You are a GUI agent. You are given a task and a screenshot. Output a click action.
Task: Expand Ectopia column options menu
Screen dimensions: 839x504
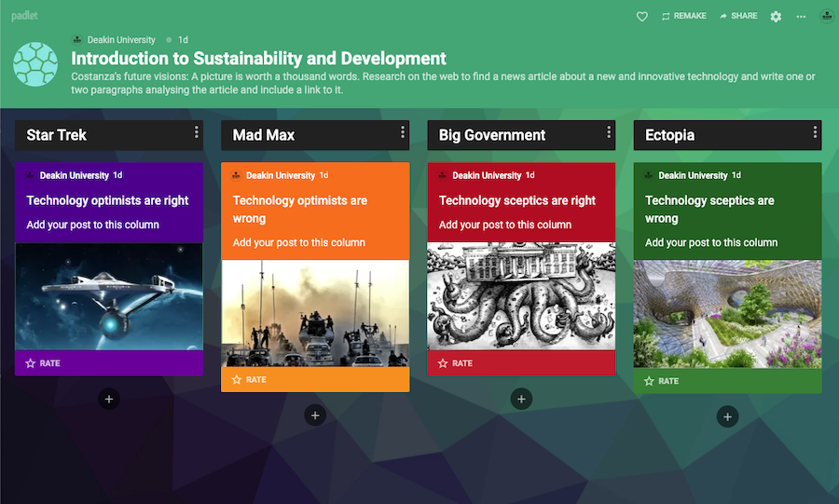(815, 132)
